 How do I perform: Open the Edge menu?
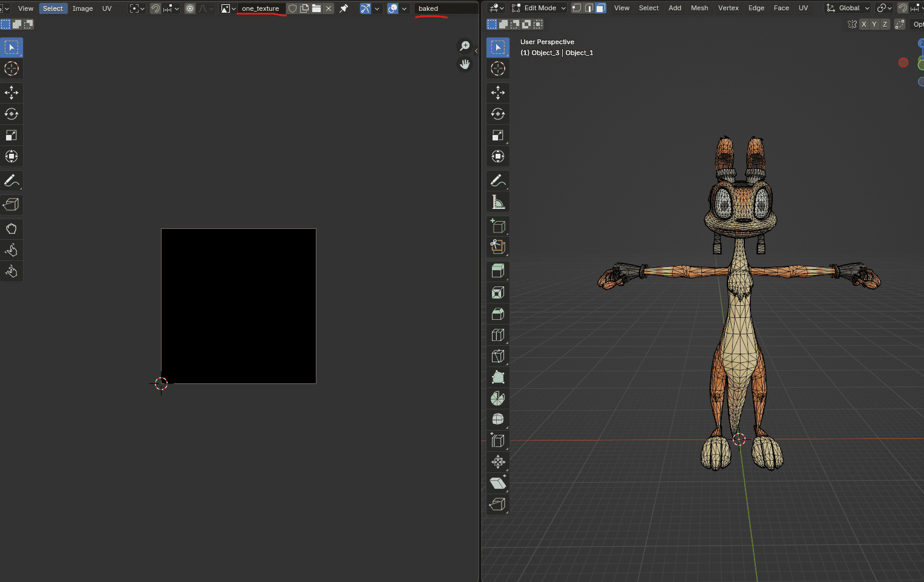point(756,8)
